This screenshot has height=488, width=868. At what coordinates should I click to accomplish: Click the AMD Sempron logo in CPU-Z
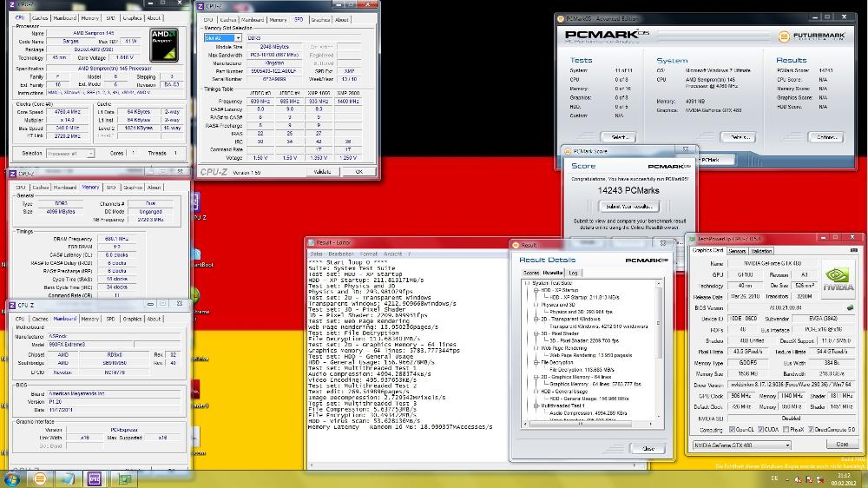pos(164,45)
